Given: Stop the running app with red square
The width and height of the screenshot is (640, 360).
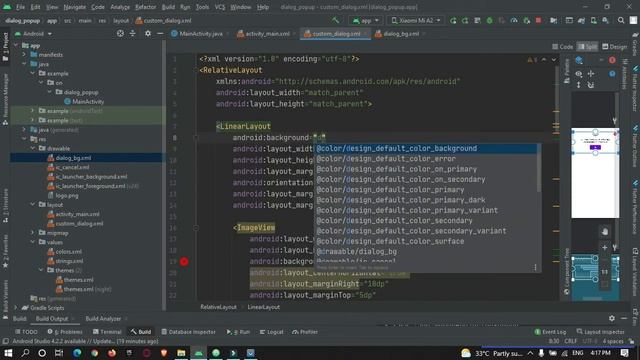Looking at the screenshot, I should click(x=538, y=20).
